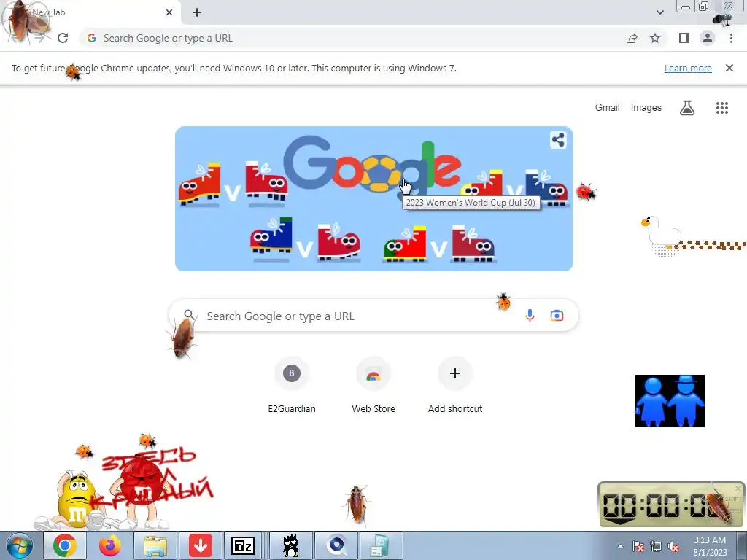Start voice search with microphone icon
Image resolution: width=747 pixels, height=560 pixels.
click(530, 315)
